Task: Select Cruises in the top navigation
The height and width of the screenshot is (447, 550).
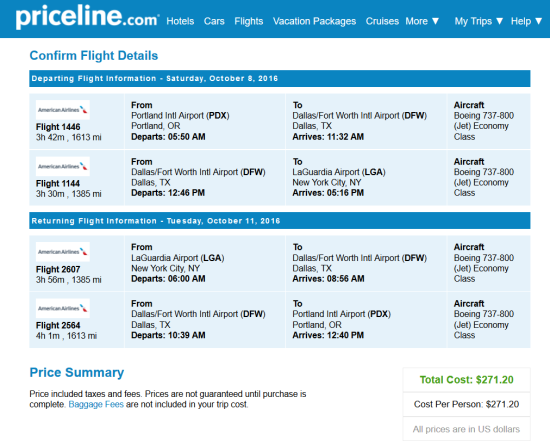Action: (x=382, y=21)
